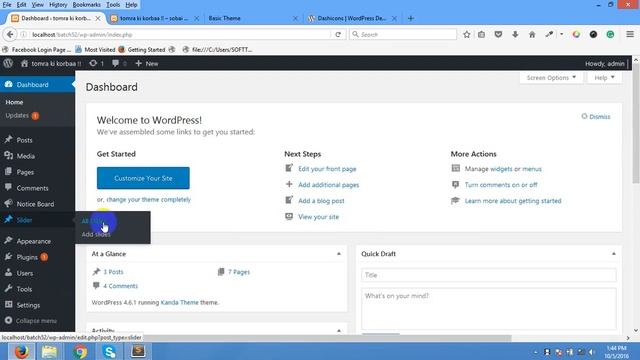This screenshot has height=360, width=640.
Task: Click 'Add a blog post' link
Action: coord(321,201)
